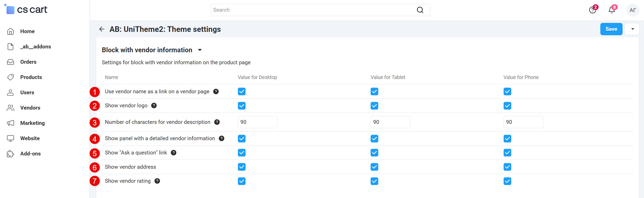Show help for vendor description characters
644x198 pixels.
click(x=217, y=122)
